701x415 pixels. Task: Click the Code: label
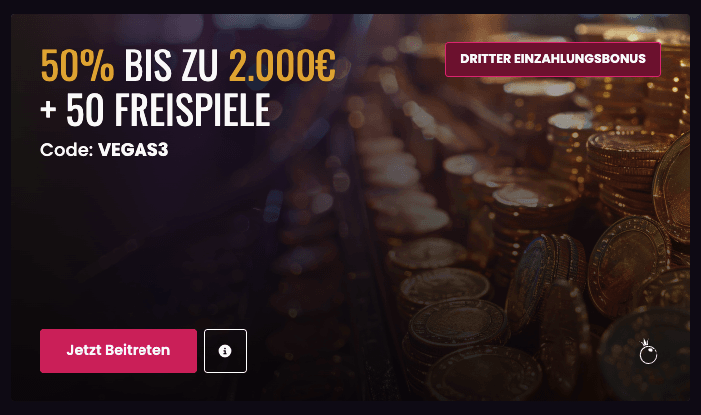(x=67, y=150)
